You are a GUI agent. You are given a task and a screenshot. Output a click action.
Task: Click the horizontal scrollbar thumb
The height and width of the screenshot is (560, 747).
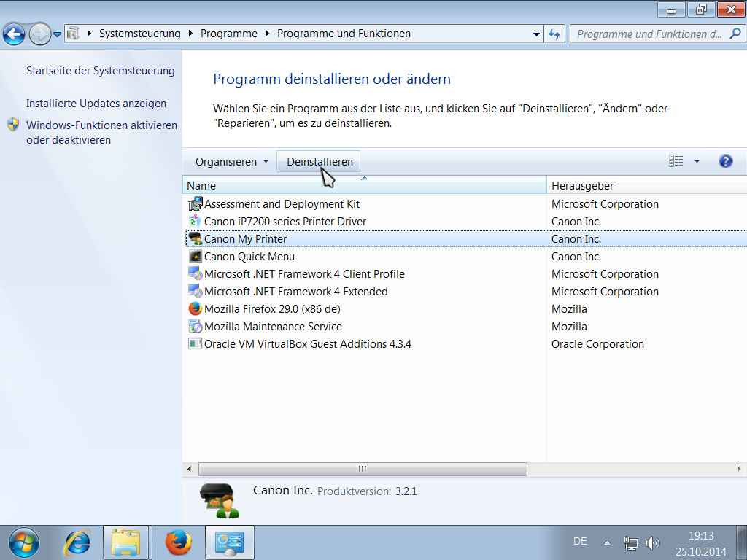coord(363,469)
